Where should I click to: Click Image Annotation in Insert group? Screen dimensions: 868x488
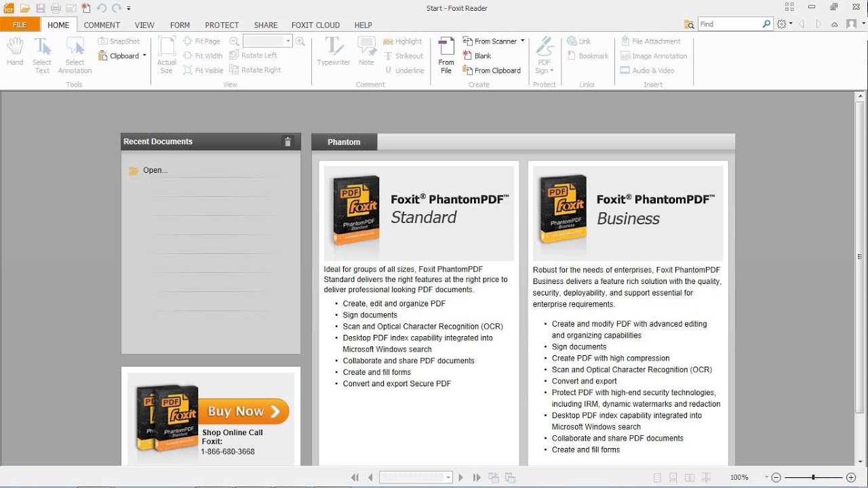tap(654, 56)
